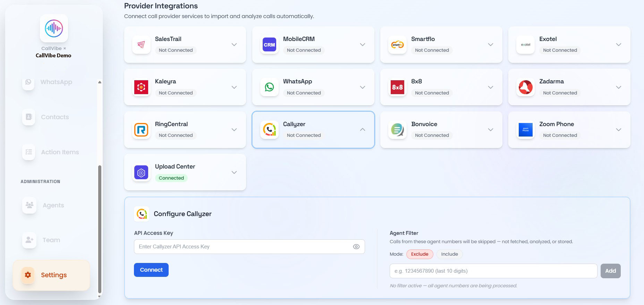
Task: Click the Zoom Phone Not Connected badge
Action: tap(560, 135)
